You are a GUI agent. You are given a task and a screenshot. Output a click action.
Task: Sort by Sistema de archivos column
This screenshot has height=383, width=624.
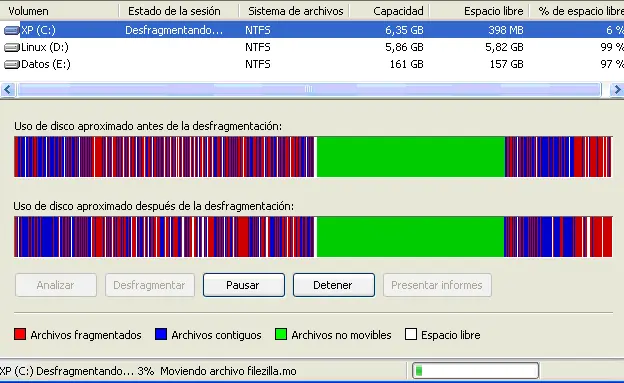coord(294,11)
